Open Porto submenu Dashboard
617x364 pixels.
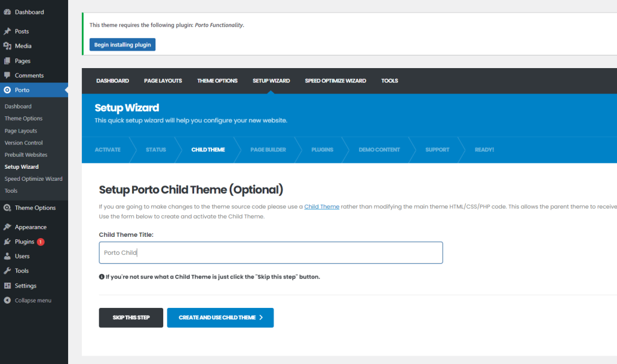[x=18, y=106]
